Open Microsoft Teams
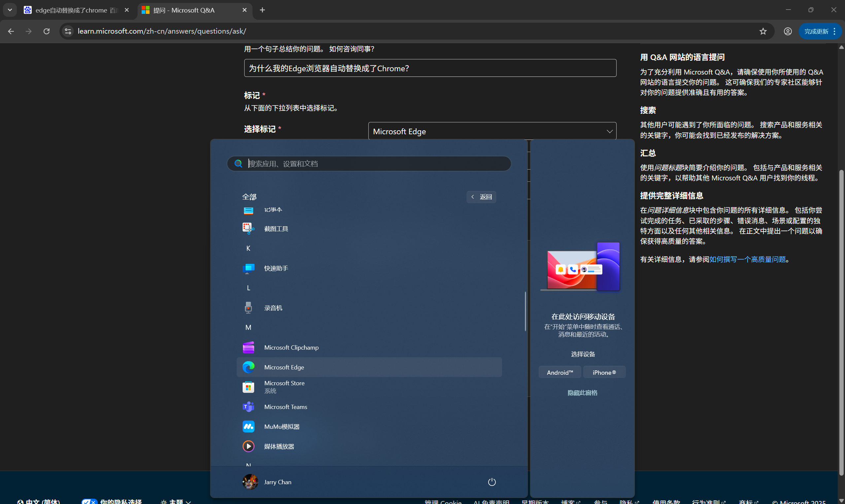Viewport: 845px width, 504px height. [286, 406]
